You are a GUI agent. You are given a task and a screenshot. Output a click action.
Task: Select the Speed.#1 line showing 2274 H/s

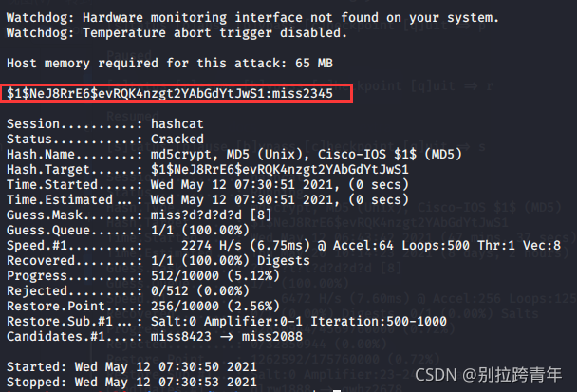(x=284, y=245)
